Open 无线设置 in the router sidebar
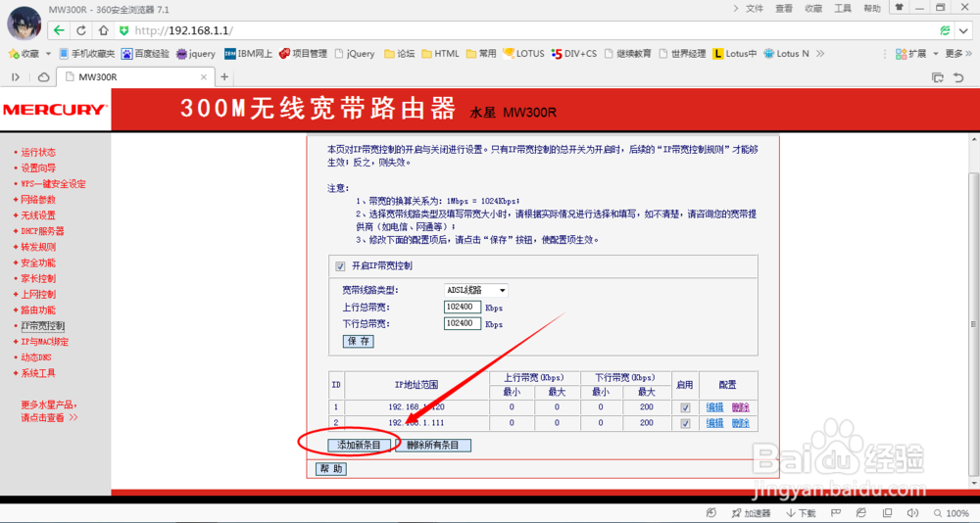Screen dimensions: 980x523 click(x=38, y=215)
